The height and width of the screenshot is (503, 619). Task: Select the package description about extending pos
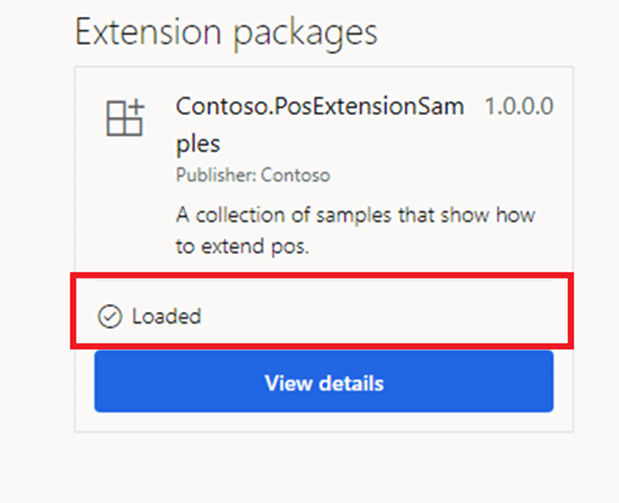pyautogui.click(x=355, y=231)
